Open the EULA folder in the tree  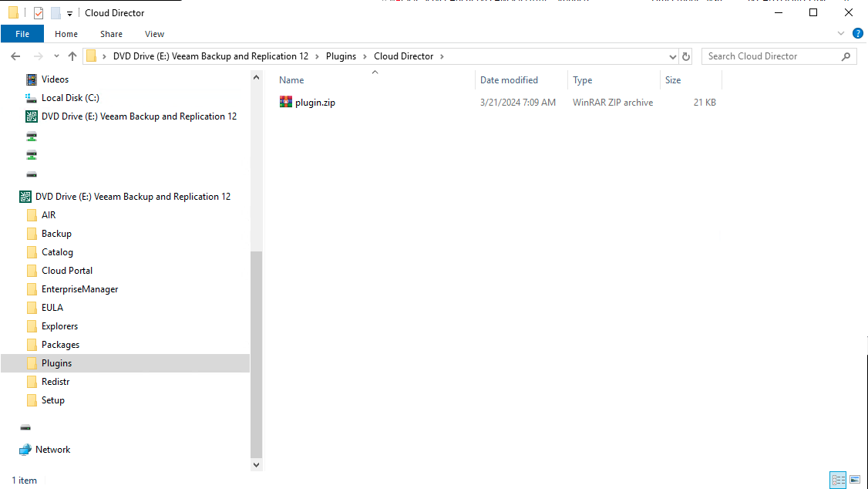click(52, 307)
